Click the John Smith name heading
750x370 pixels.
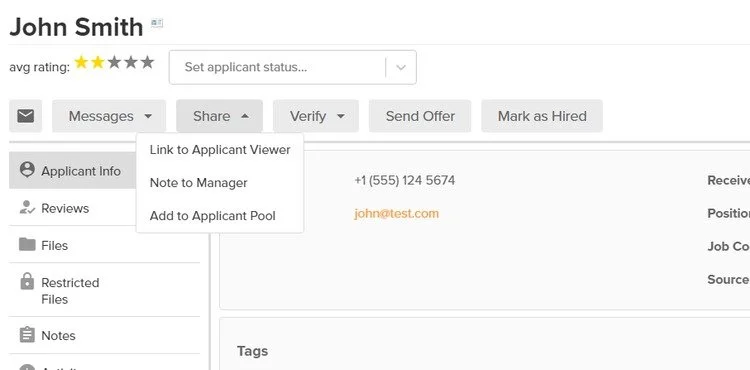tap(76, 27)
